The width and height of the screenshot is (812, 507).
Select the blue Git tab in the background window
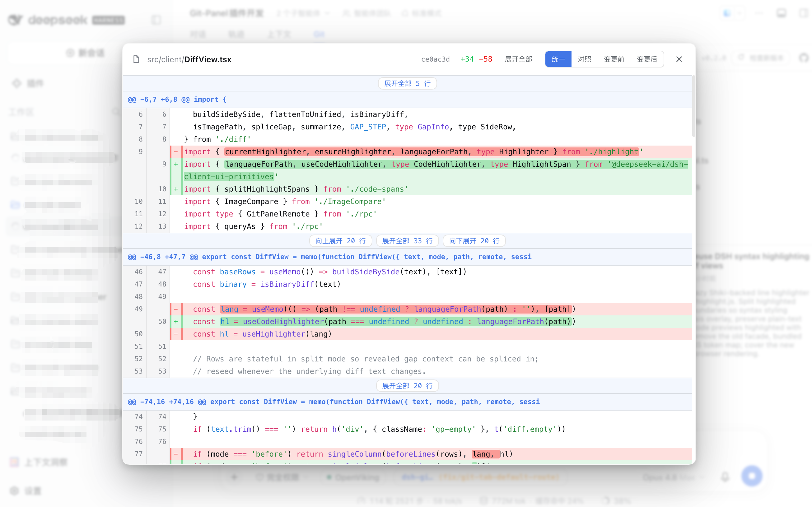tap(319, 34)
